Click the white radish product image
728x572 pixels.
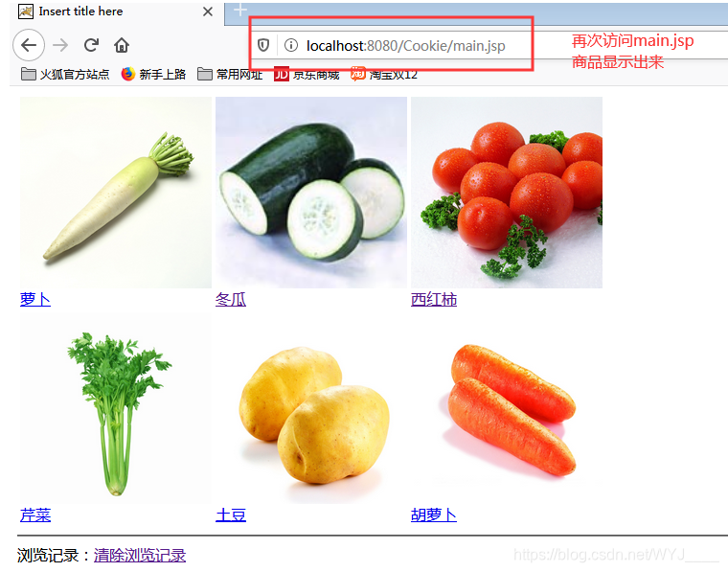pyautogui.click(x=116, y=193)
